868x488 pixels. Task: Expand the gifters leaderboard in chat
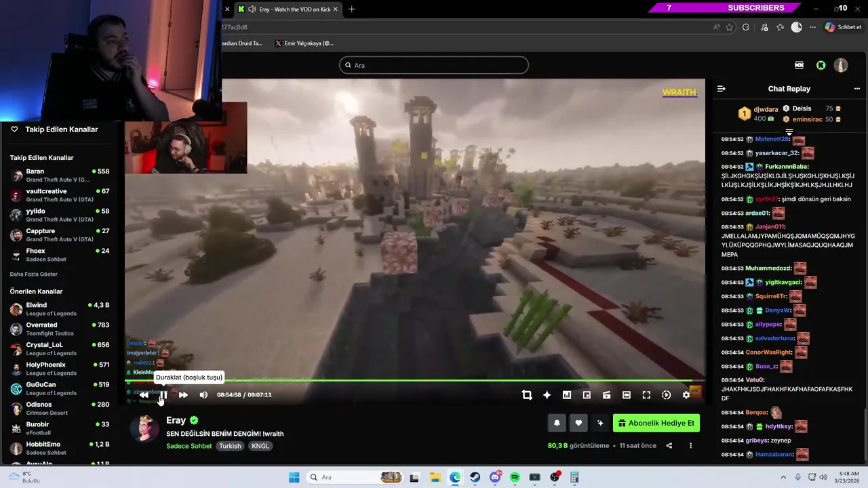click(789, 132)
